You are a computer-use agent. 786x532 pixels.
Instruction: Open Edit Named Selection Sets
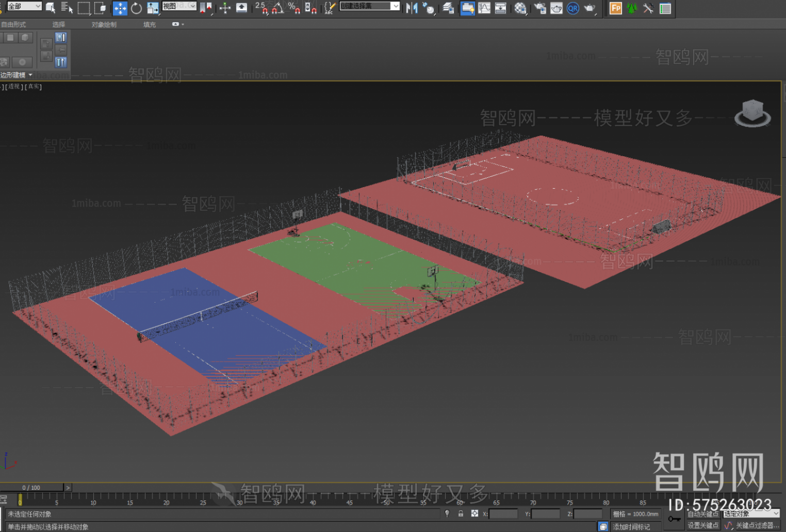[330, 8]
